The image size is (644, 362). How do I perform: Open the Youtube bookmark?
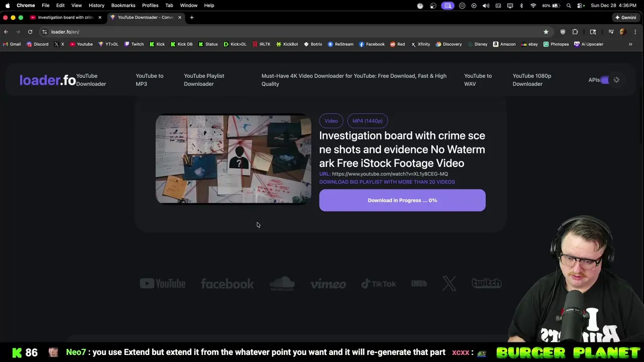(x=81, y=44)
